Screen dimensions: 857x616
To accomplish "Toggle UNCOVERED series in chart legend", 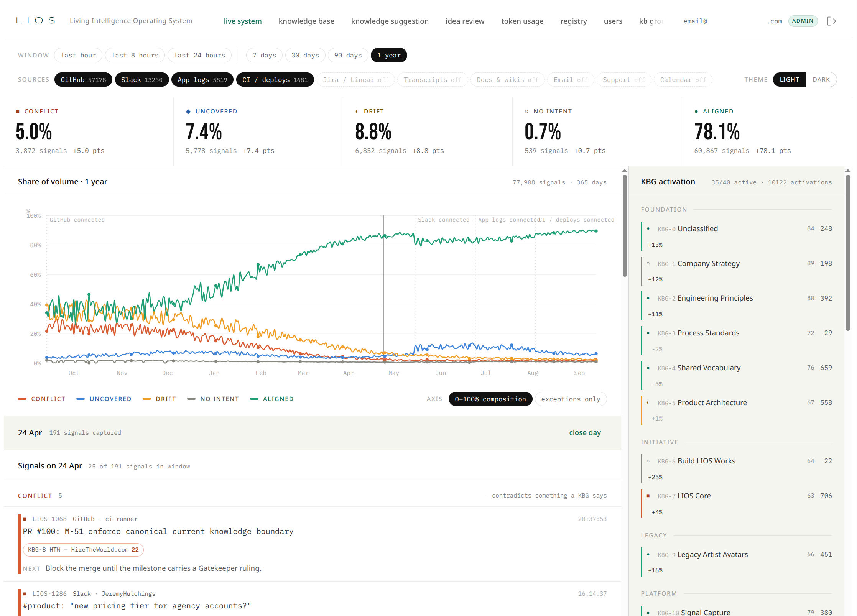I will (104, 399).
